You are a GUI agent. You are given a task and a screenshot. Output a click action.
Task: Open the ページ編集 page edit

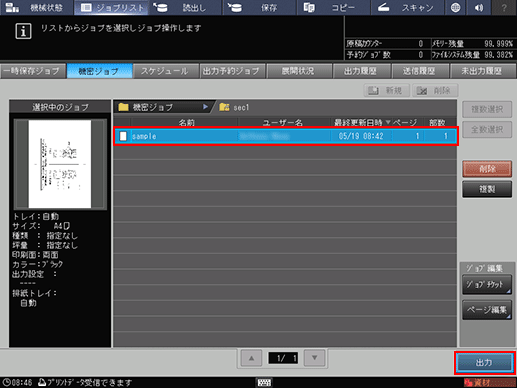487,310
